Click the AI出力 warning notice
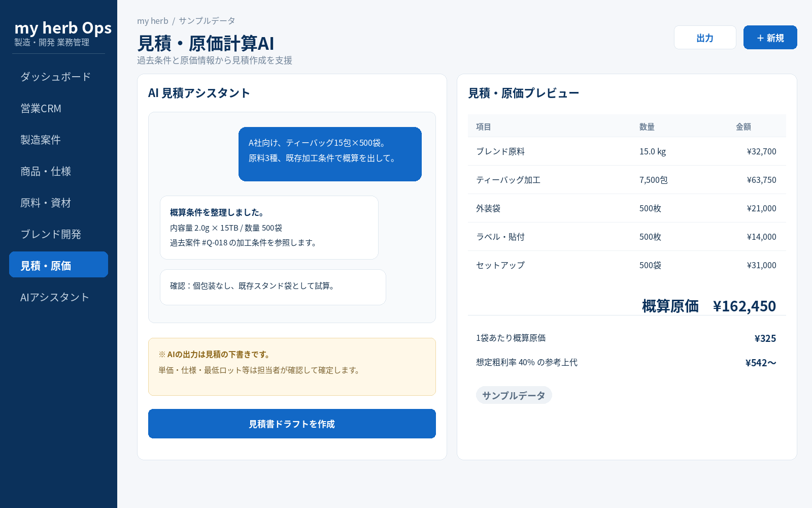The image size is (812, 508). point(292,367)
